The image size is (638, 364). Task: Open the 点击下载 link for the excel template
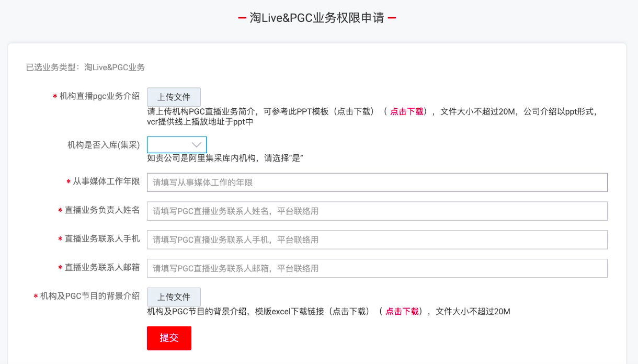[x=402, y=312]
